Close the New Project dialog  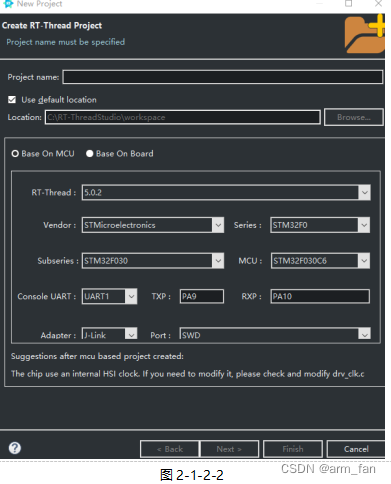tap(378, 4)
